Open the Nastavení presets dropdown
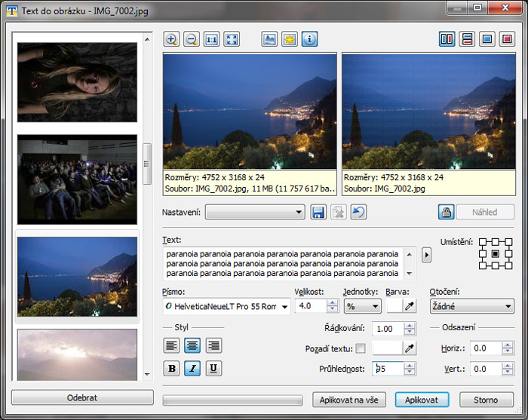This screenshot has height=420, width=528. tap(255, 213)
